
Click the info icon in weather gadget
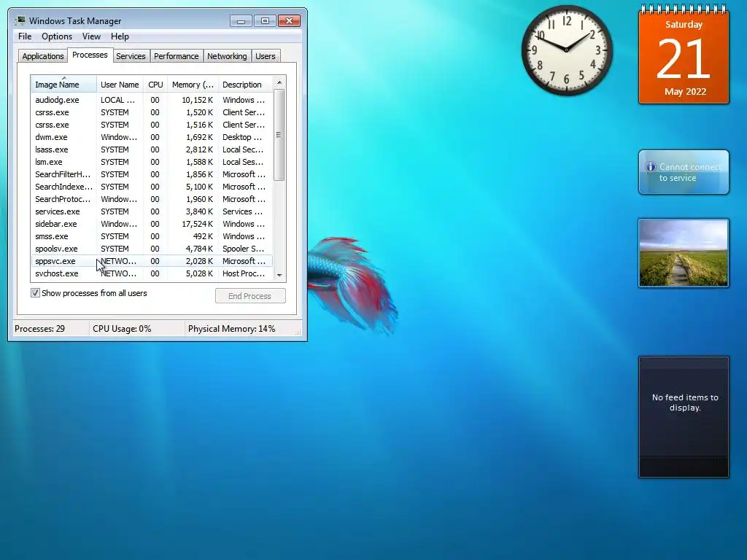650,167
